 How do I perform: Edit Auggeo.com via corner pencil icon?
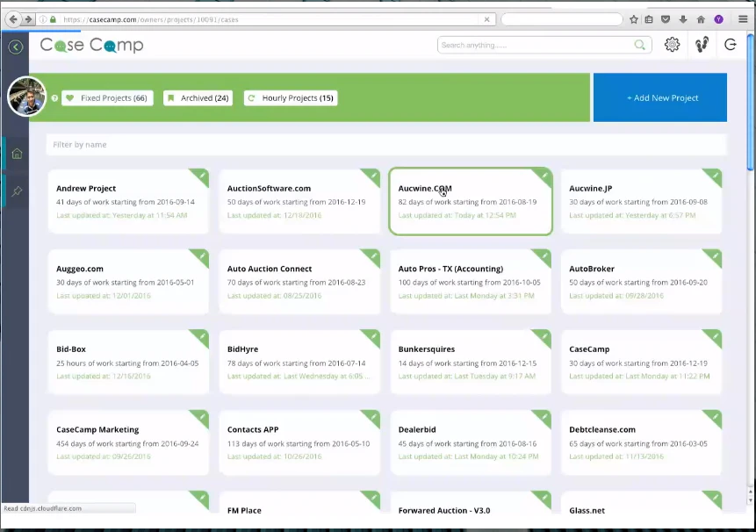click(202, 255)
